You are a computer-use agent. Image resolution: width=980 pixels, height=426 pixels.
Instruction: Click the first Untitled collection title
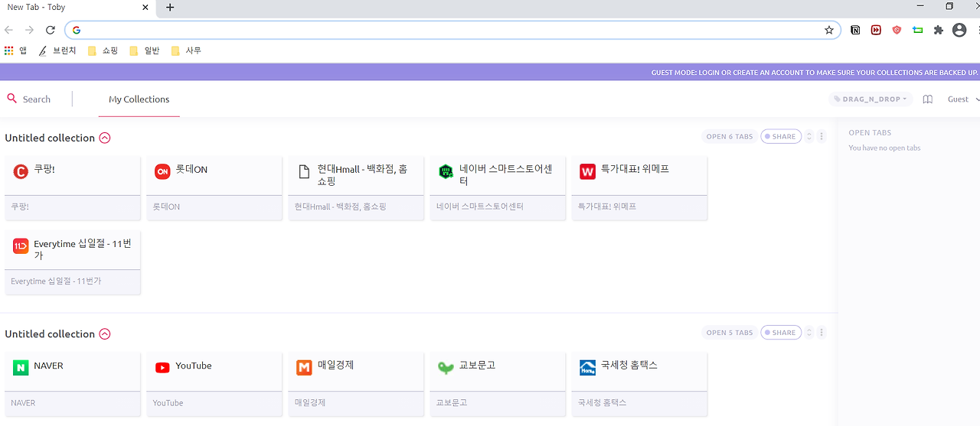(50, 138)
